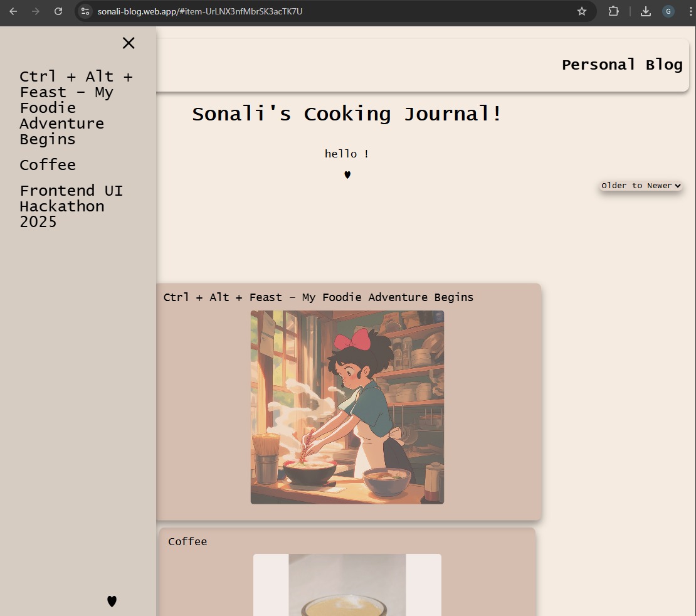Click the heart icon under 'hello !'
Viewport: 696px width, 616px height.
click(x=347, y=175)
